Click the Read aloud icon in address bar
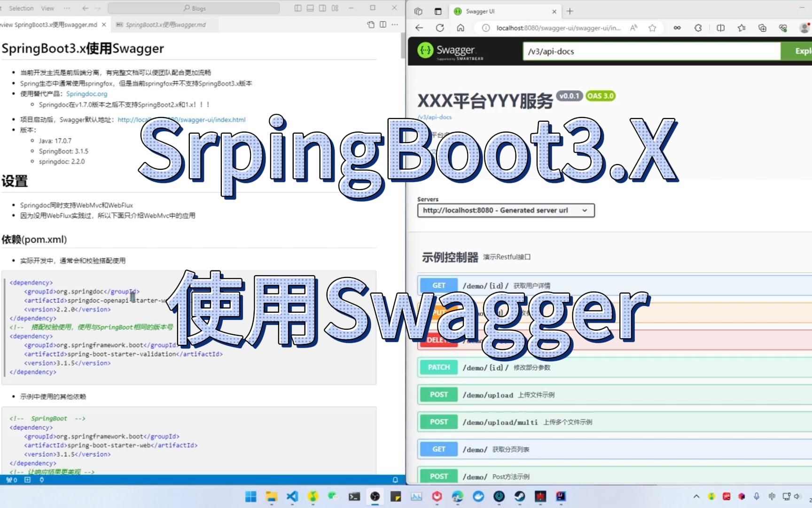Viewport: 812px width, 508px height. point(634,28)
